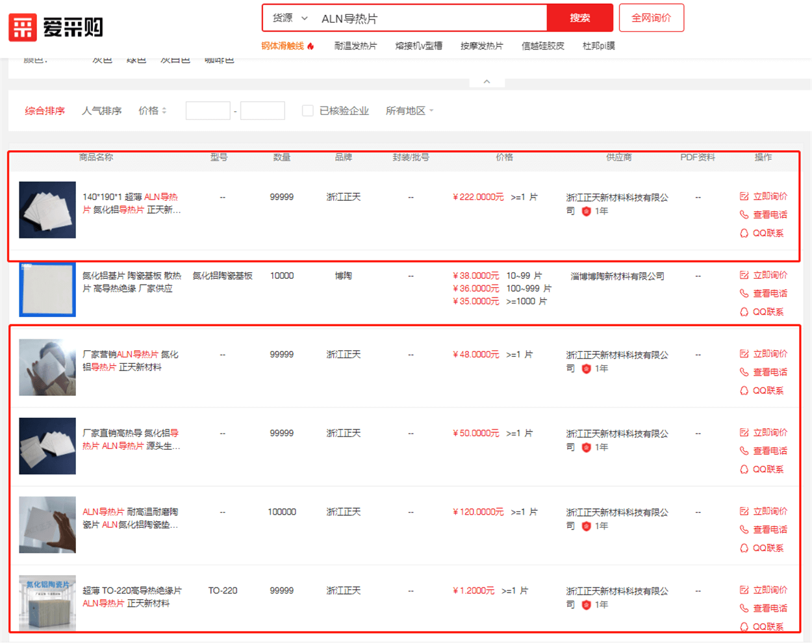Image resolution: width=812 pixels, height=644 pixels.
Task: Click the 爱采购 logo icon
Action: (x=23, y=27)
